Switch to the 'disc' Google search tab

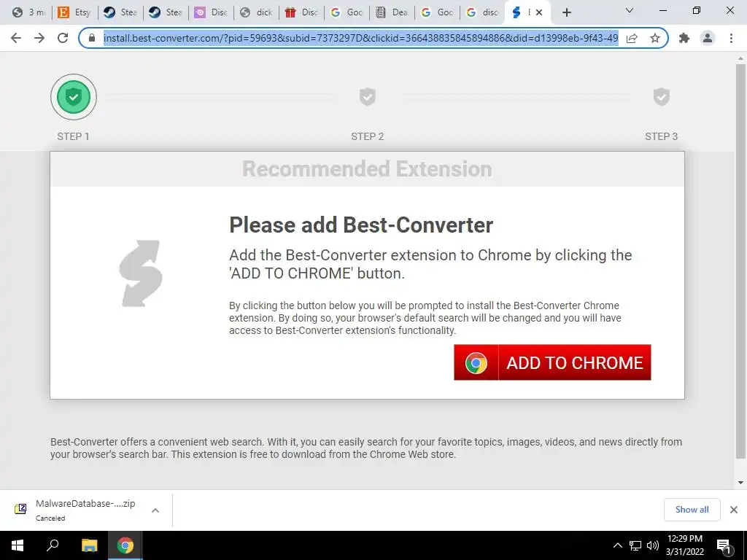click(483, 12)
